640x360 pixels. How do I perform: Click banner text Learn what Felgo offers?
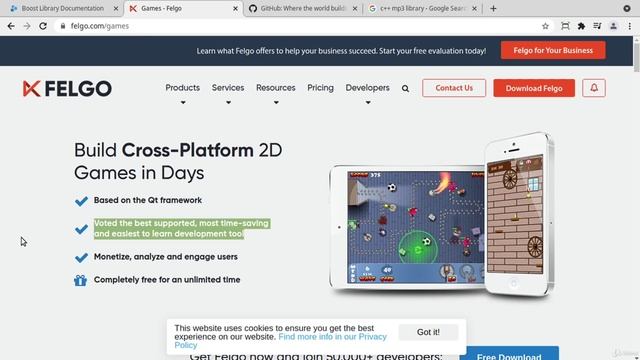tap(341, 51)
